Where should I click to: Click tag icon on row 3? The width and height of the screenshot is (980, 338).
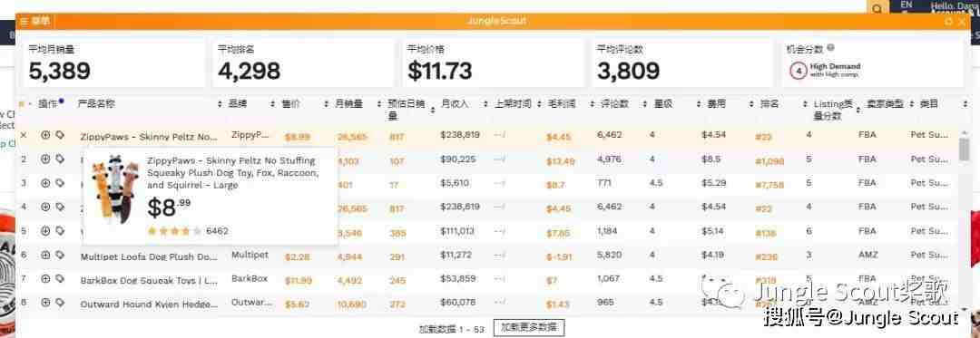click(59, 183)
